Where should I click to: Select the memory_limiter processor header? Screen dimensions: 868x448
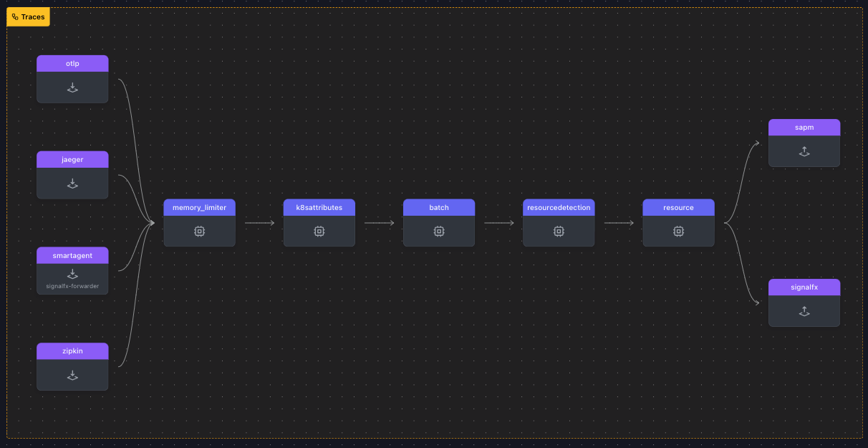click(x=199, y=207)
